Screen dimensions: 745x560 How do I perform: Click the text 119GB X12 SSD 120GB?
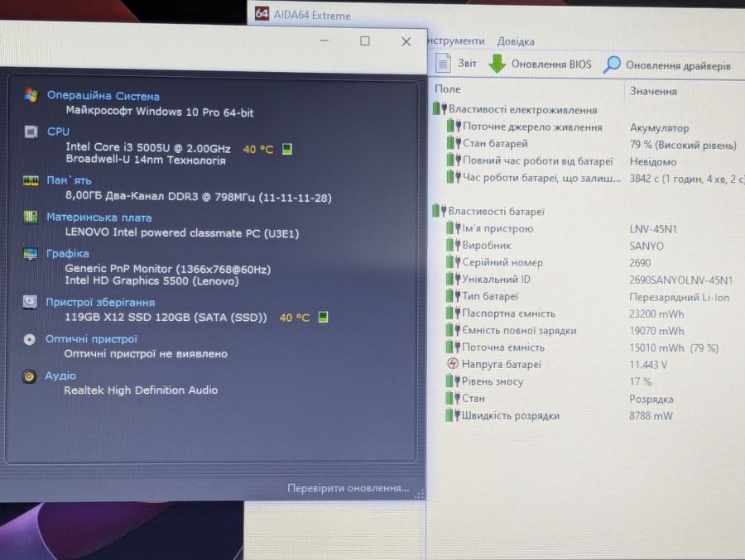(x=127, y=317)
